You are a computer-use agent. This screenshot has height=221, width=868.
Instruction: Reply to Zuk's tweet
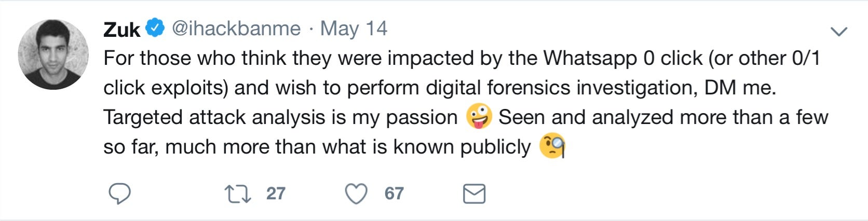119,194
